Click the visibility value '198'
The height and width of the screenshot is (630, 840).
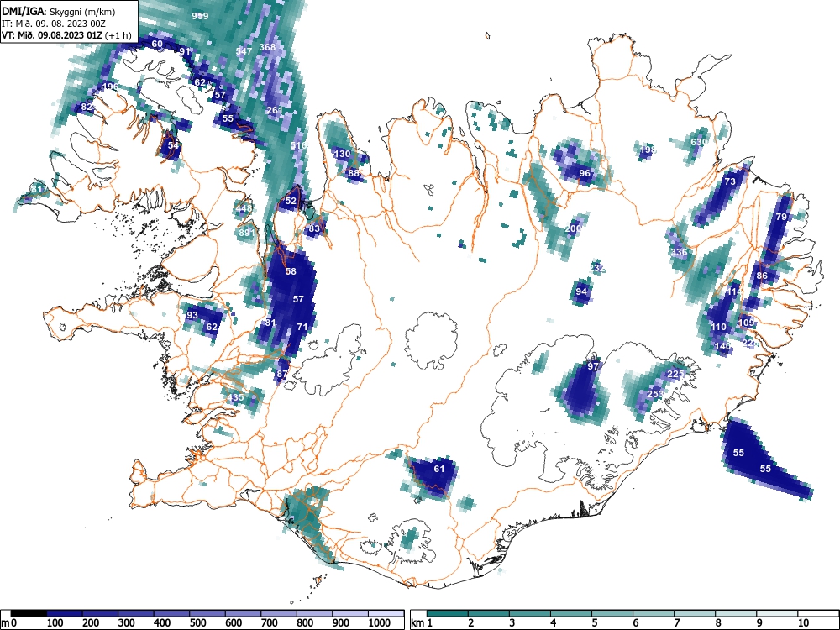tap(648, 149)
